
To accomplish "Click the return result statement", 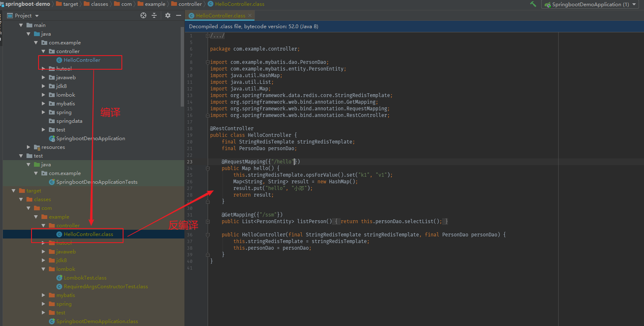I will [x=252, y=195].
